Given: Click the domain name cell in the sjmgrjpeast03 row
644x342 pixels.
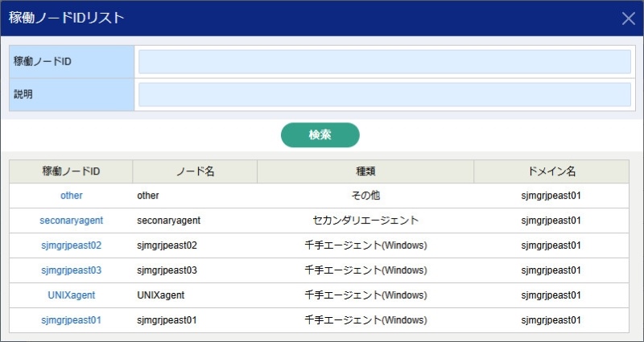Looking at the screenshot, I should click(551, 270).
